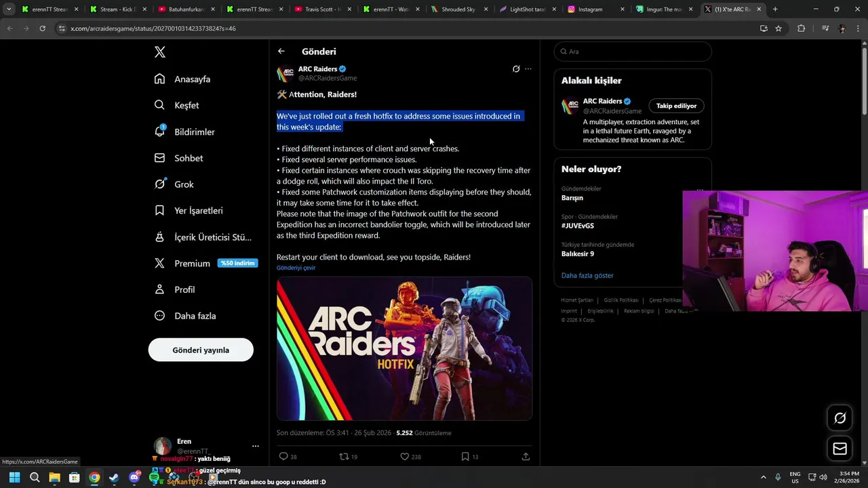Image resolution: width=868 pixels, height=488 pixels.
Task: Click the ARC Raiders author avatar
Action: 285,73
